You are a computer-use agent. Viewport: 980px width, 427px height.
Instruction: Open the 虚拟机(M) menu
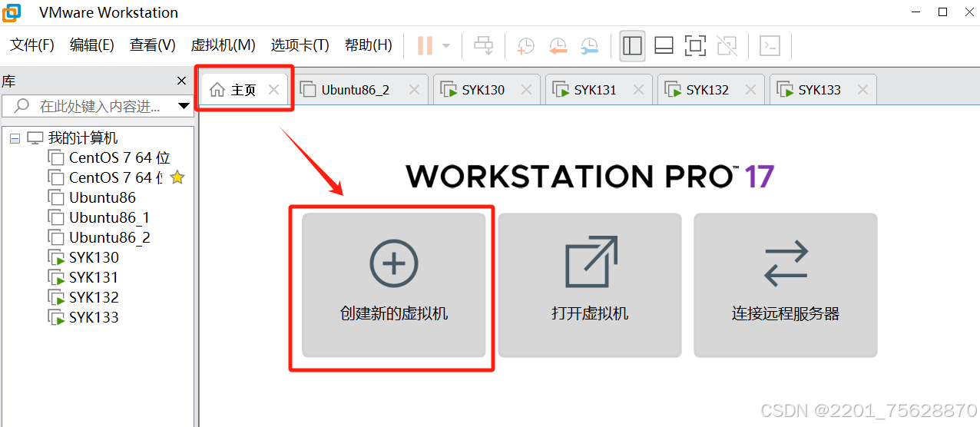tap(223, 45)
